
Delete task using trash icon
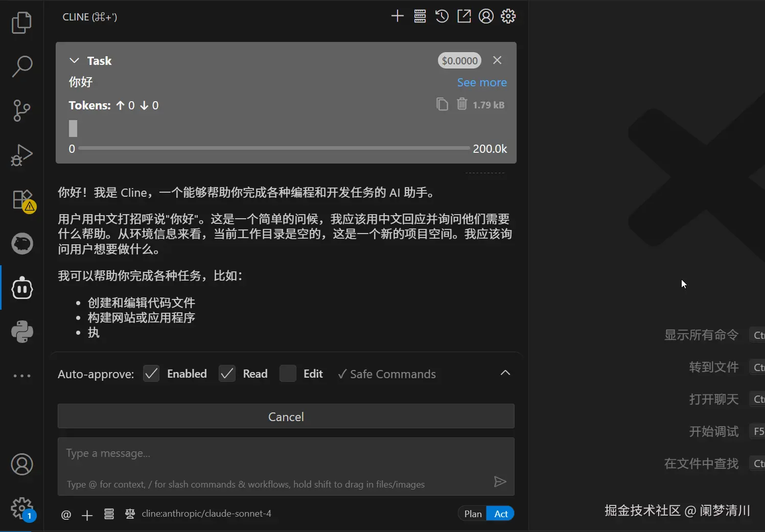click(462, 104)
